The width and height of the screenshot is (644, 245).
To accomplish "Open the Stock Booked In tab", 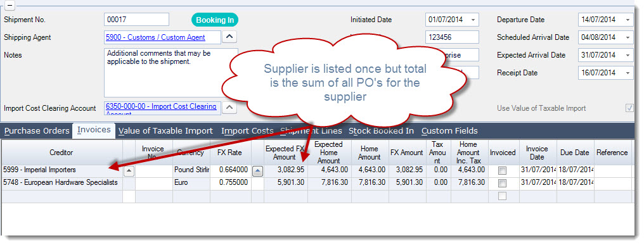I will (x=380, y=131).
